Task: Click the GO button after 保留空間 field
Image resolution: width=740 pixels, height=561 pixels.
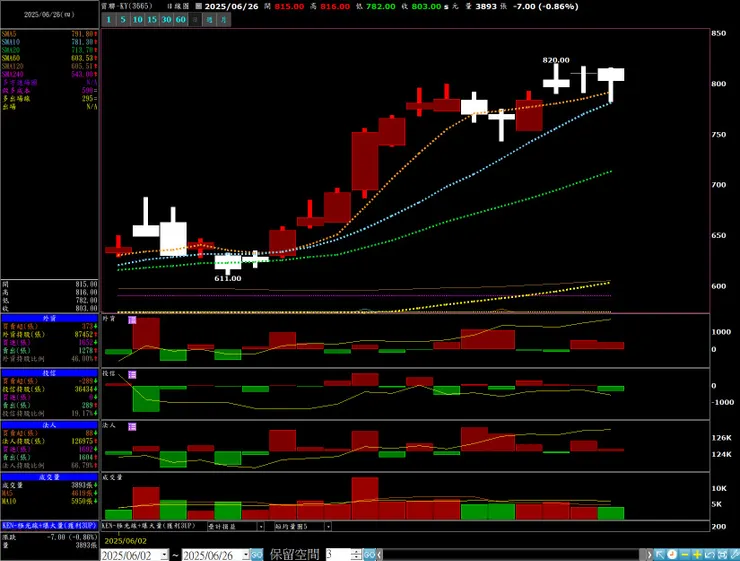Action: pos(370,555)
